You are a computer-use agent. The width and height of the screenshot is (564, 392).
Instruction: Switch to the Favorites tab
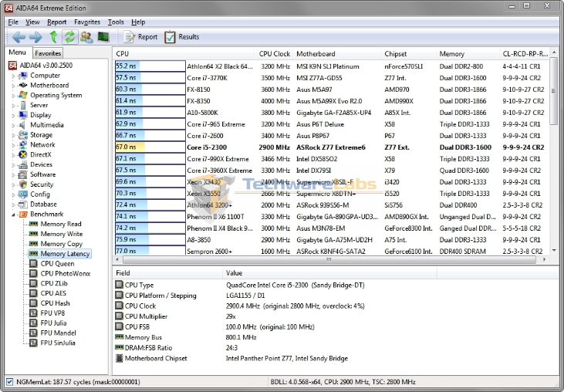48,53
